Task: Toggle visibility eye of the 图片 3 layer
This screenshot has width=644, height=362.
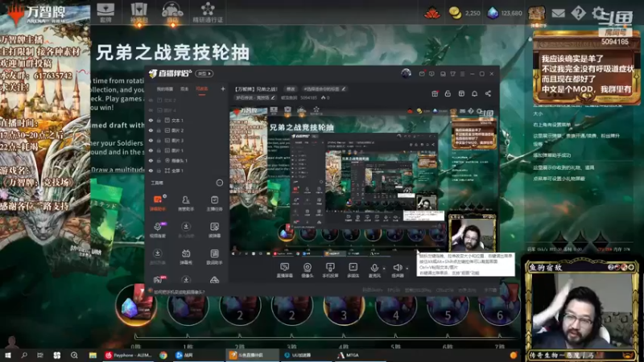Action: pos(151,140)
